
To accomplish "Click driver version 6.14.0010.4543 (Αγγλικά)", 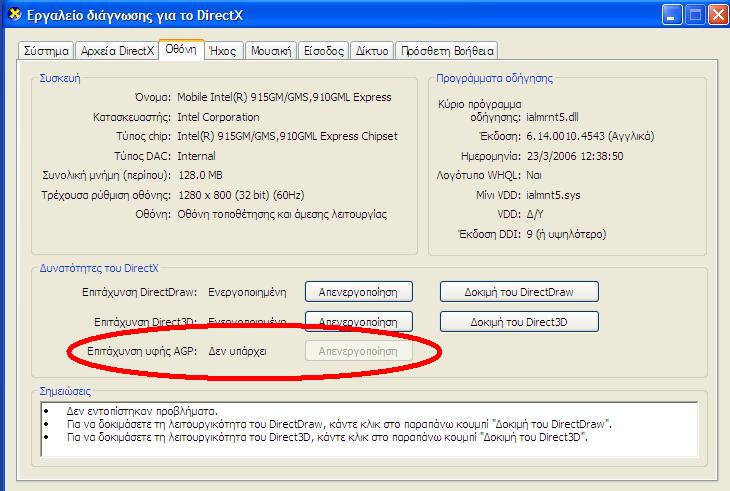I will (590, 136).
